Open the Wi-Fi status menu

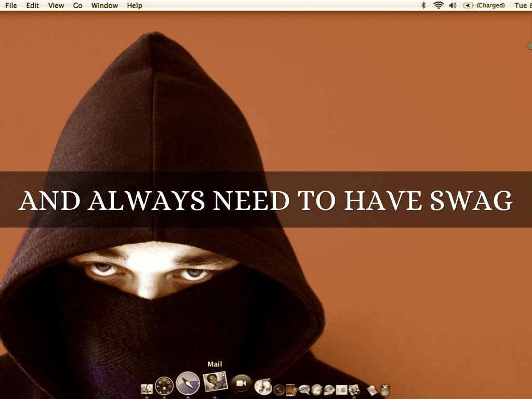438,5
